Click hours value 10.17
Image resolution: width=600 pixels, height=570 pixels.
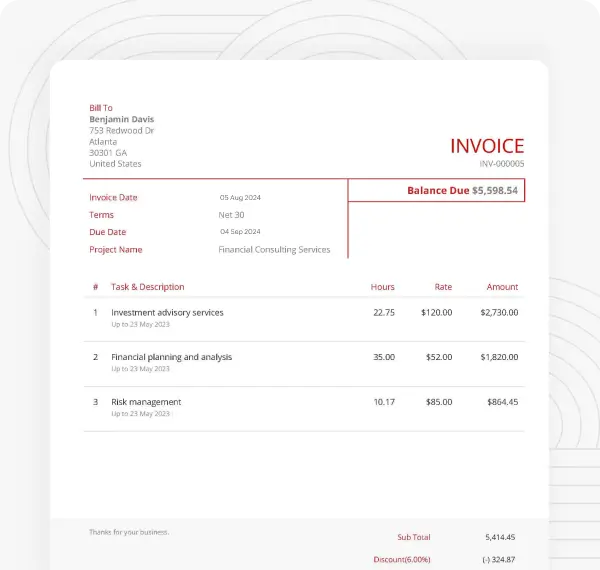pos(384,402)
